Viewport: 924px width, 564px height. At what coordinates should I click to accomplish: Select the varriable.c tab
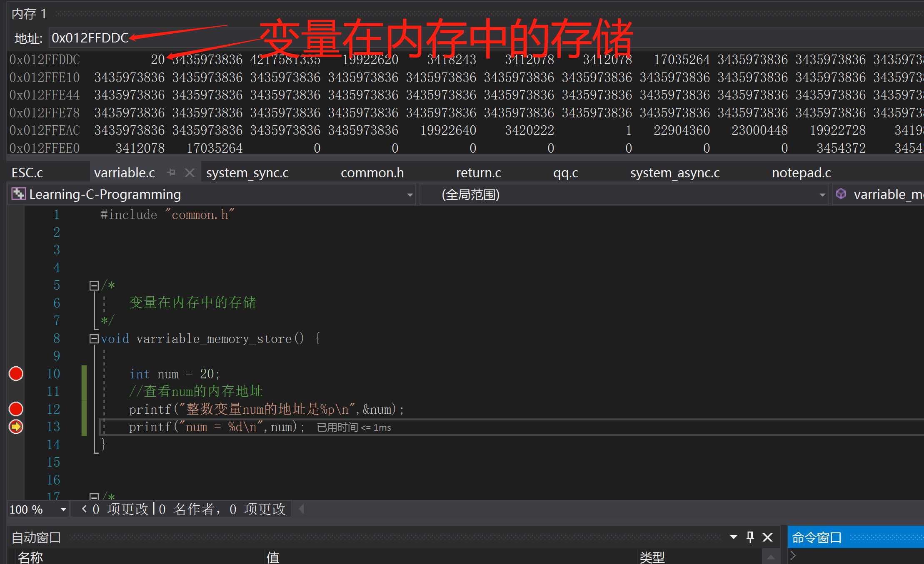[125, 173]
